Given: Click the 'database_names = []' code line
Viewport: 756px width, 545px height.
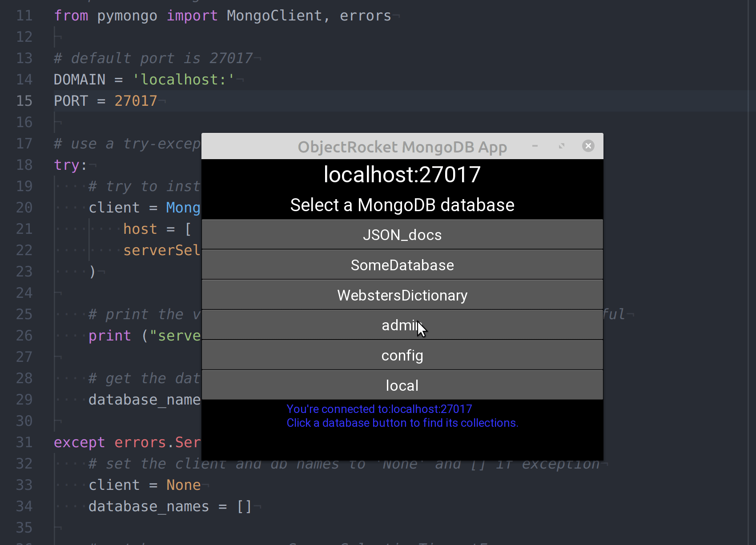Looking at the screenshot, I should tap(170, 506).
